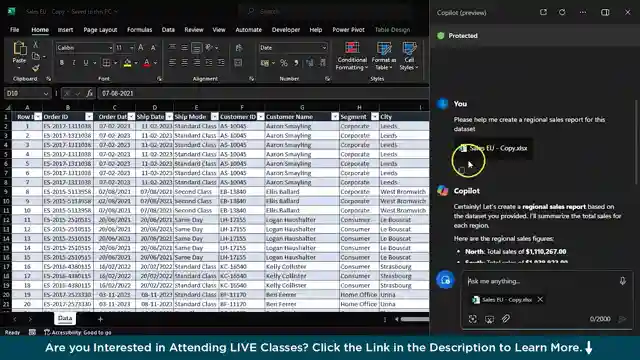Click the send message arrow in Copilot

pos(622,319)
